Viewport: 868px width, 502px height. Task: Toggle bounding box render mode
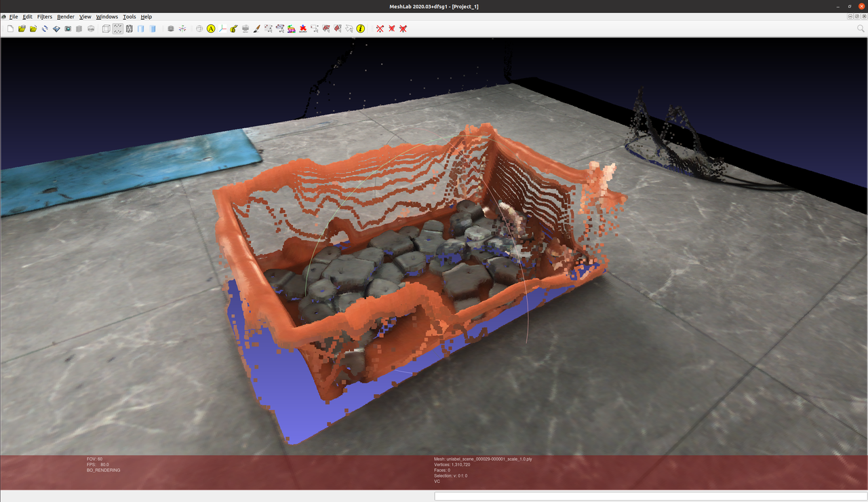(106, 28)
